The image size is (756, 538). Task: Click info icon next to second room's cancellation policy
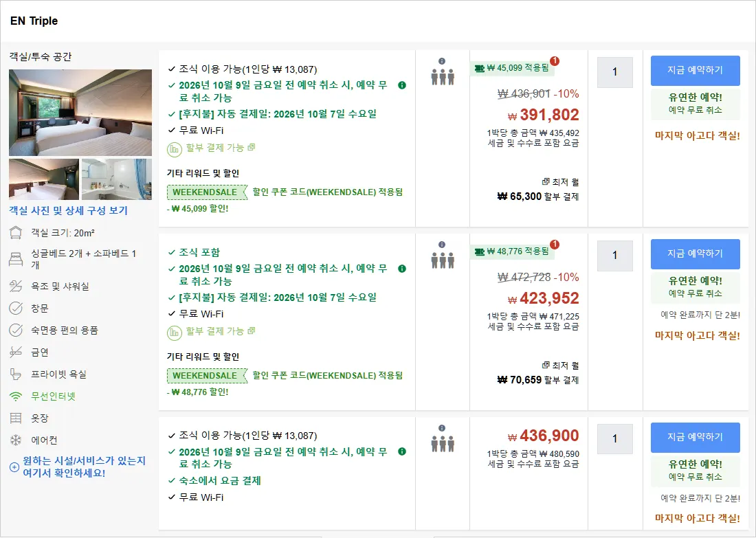[x=402, y=269]
